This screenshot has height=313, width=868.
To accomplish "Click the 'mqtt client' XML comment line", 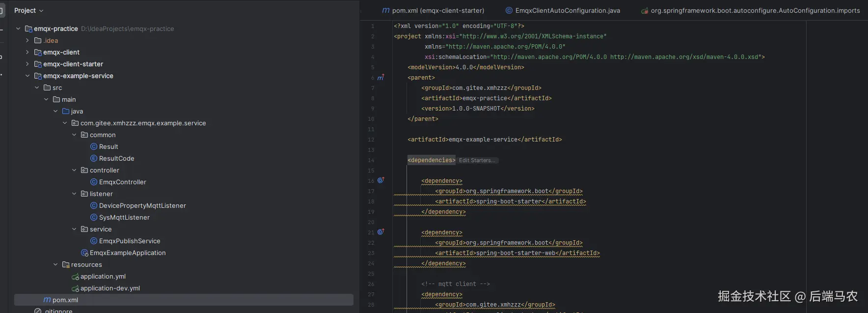I will coord(456,284).
